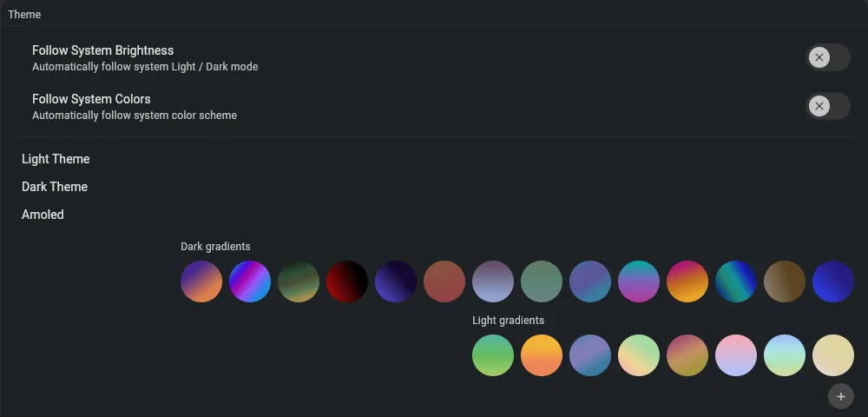Choose the slate blue-teal dark gradient swatch
Screen dimensions: 868x417
tap(590, 281)
